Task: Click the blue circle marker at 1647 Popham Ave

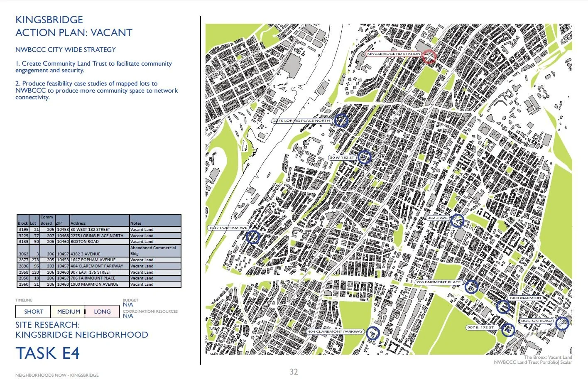Action: (x=253, y=237)
